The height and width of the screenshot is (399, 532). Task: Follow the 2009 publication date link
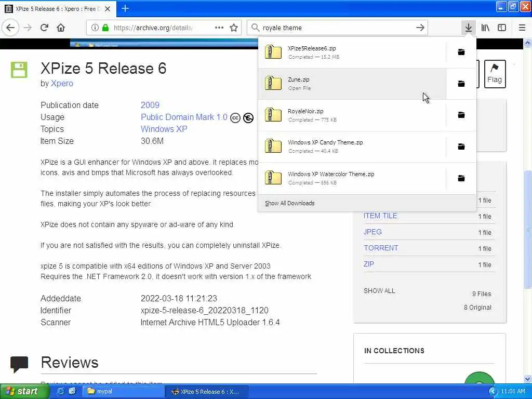[150, 105]
